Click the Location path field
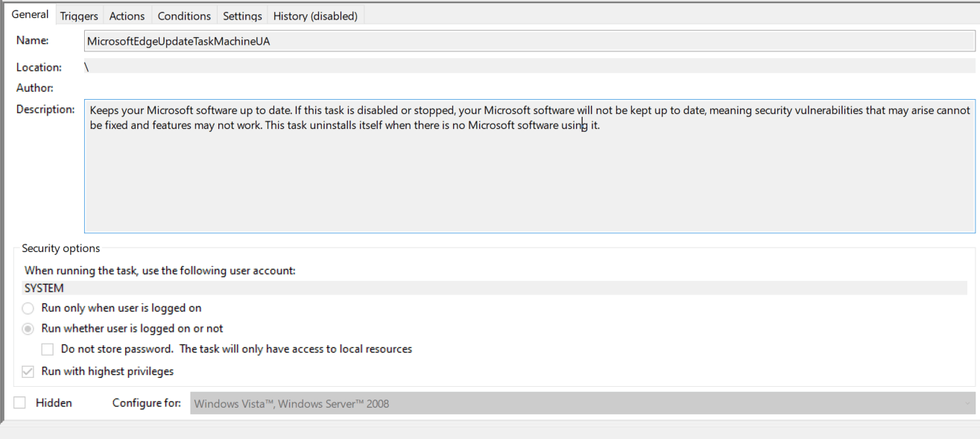980x439 pixels. [530, 66]
